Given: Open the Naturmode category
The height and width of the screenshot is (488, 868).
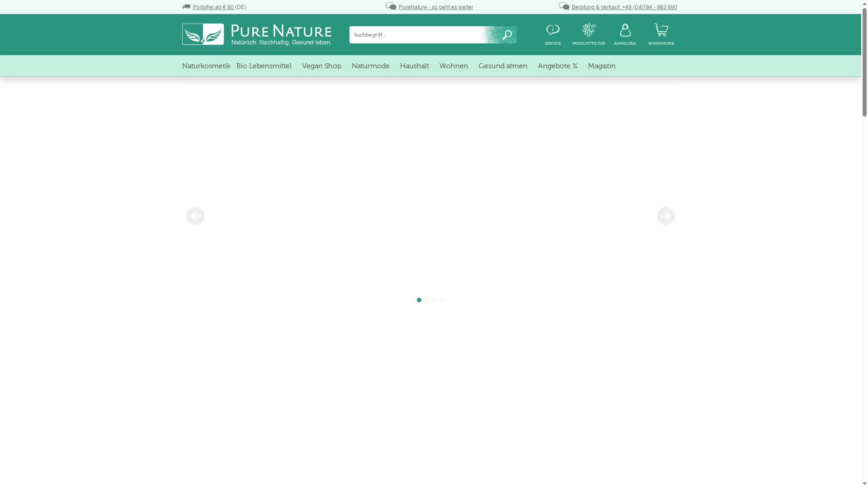Looking at the screenshot, I should point(370,66).
